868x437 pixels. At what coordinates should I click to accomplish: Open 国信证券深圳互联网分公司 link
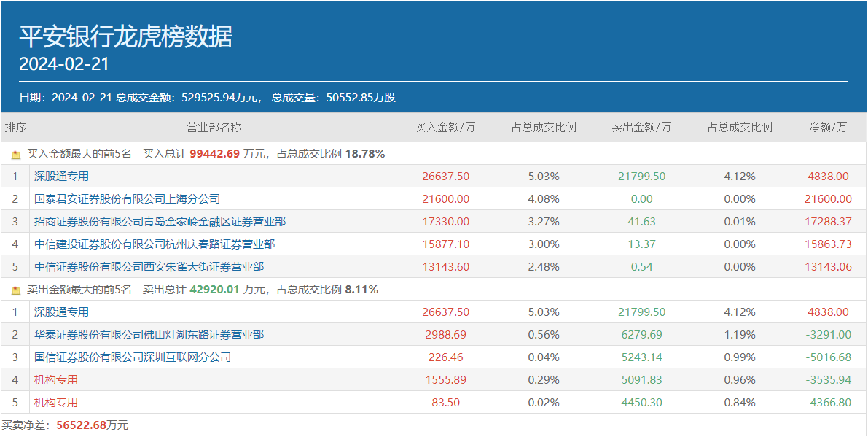[x=133, y=357]
